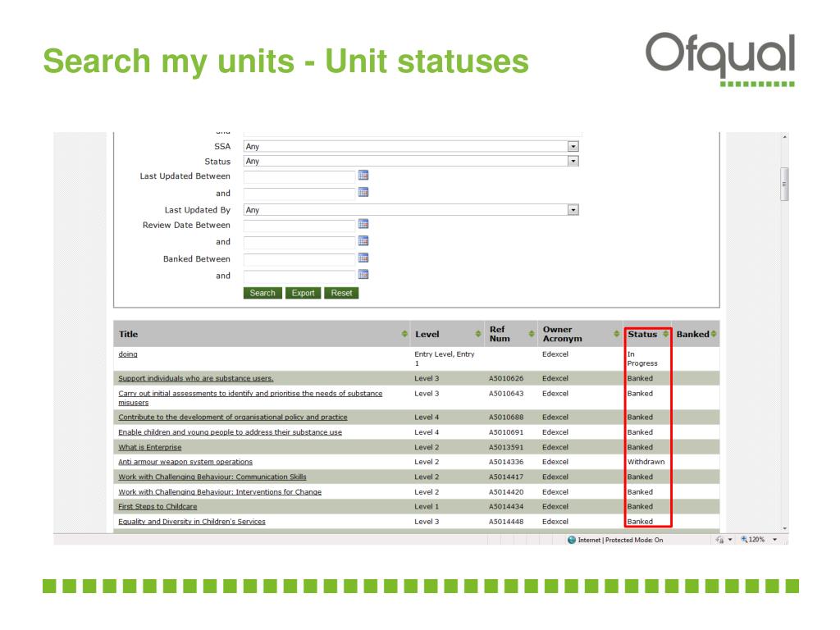Select ref number A5013591
Screen dimensions: 840x630
click(x=505, y=447)
